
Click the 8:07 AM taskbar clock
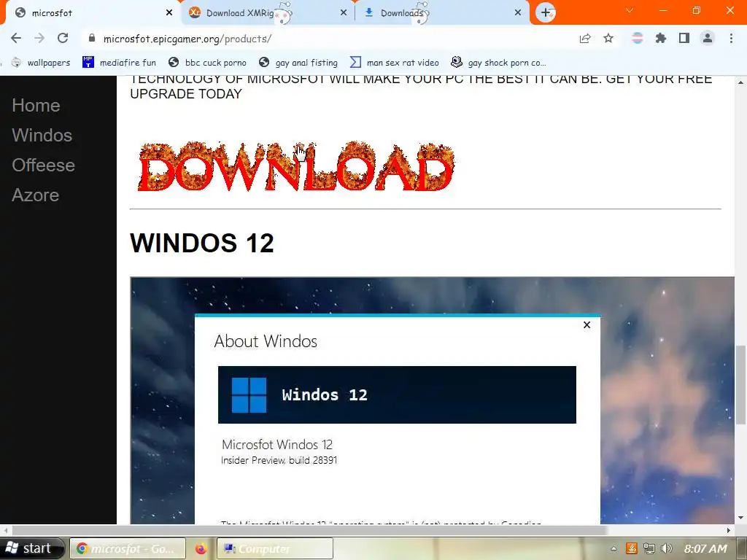click(705, 548)
